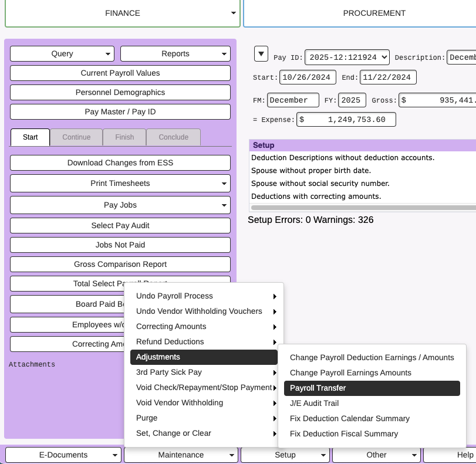Open the Setup bottom menu

tap(285, 455)
